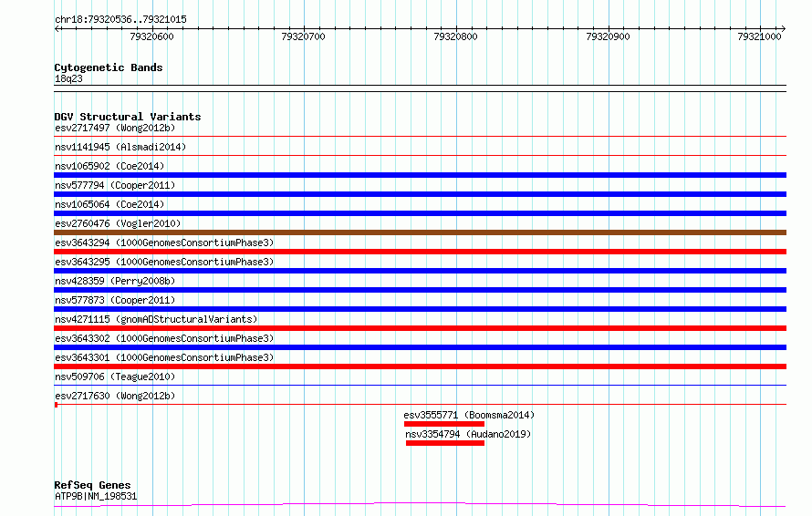
Task: Click ruler position 79320600
Action: point(151,36)
